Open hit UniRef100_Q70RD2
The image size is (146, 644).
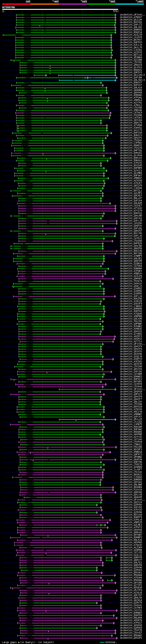(131, 334)
